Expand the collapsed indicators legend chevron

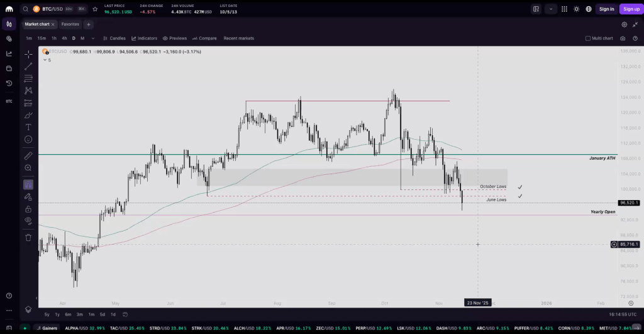point(45,60)
